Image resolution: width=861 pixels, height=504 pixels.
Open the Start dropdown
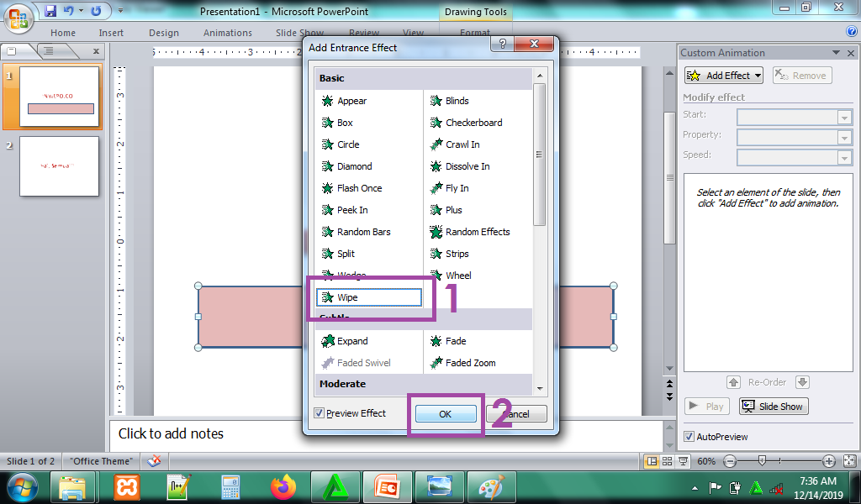click(x=844, y=118)
